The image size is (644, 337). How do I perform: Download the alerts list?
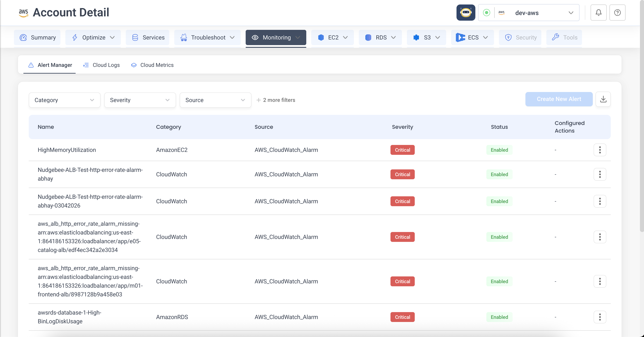tap(603, 99)
